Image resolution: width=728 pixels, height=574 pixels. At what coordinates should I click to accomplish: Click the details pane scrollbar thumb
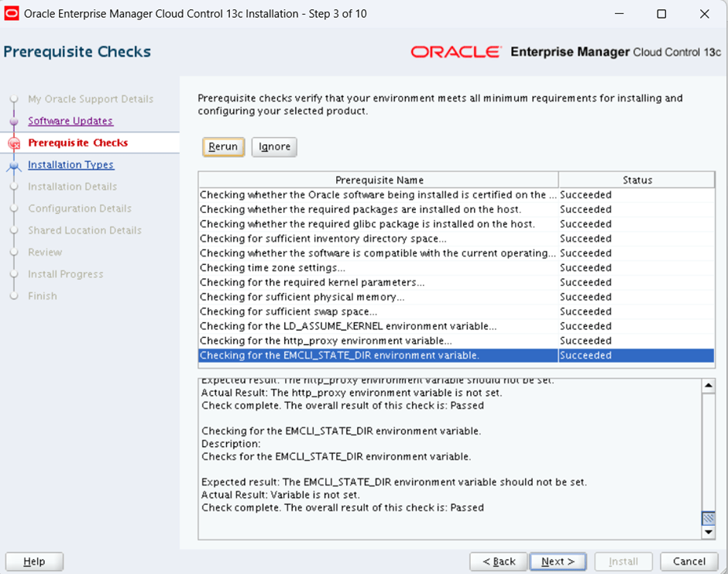pos(708,518)
